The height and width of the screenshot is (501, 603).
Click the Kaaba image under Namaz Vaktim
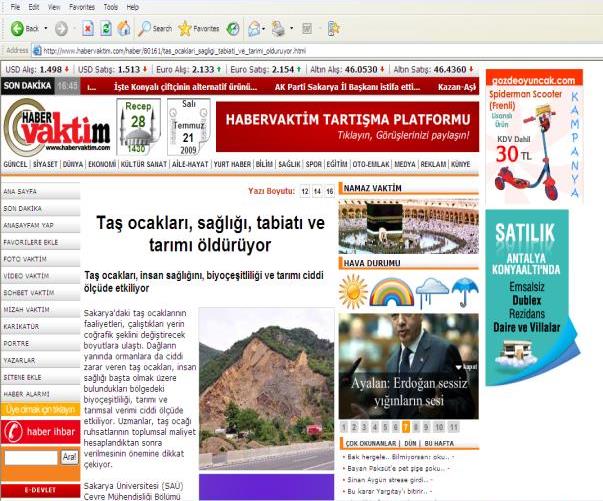(408, 227)
